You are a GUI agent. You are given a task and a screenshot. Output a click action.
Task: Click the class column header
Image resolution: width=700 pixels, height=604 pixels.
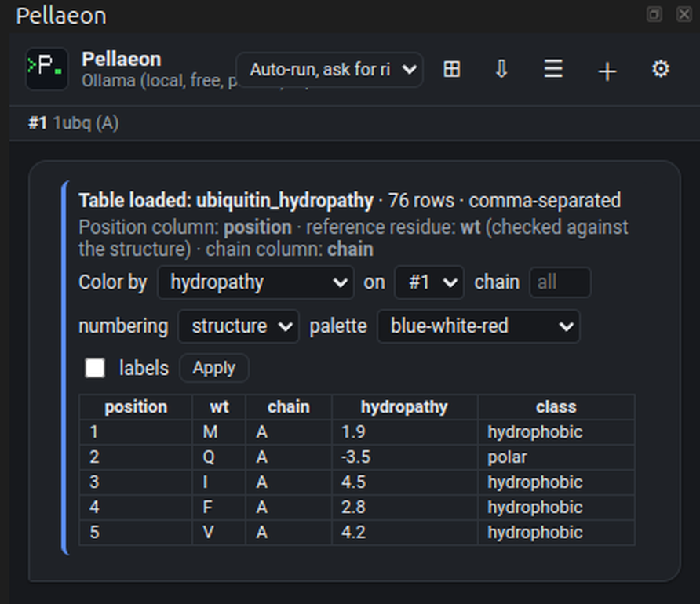[x=556, y=407]
